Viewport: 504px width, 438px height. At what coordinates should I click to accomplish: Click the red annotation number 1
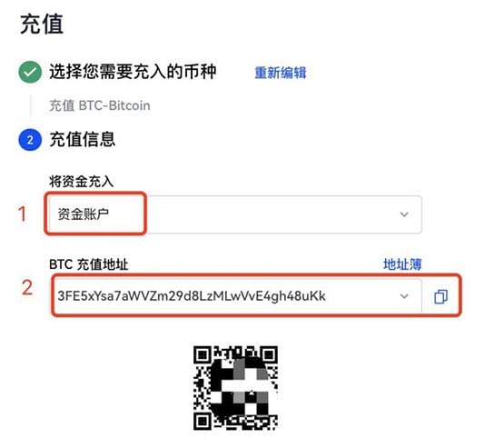pos(22,214)
